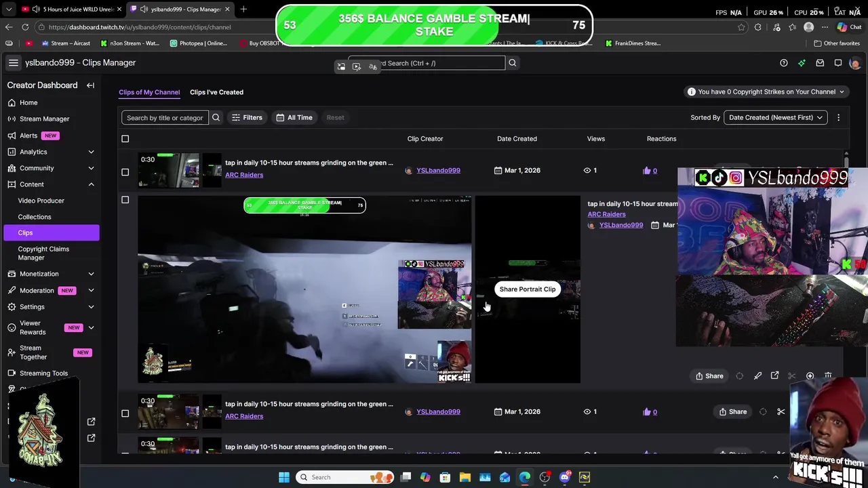Click the dashboard search magnifier button
The height and width of the screenshot is (488, 868).
point(513,63)
